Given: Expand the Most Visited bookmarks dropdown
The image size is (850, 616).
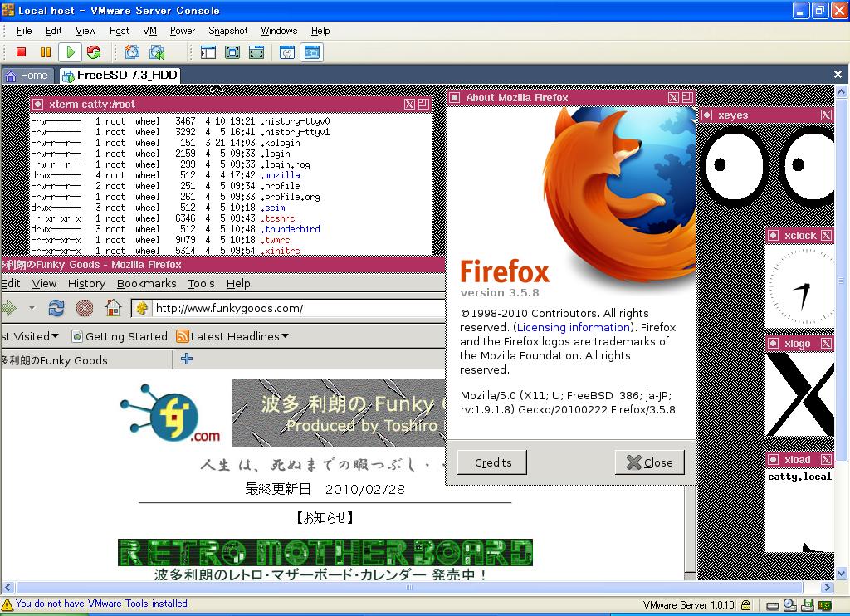Looking at the screenshot, I should click(56, 336).
